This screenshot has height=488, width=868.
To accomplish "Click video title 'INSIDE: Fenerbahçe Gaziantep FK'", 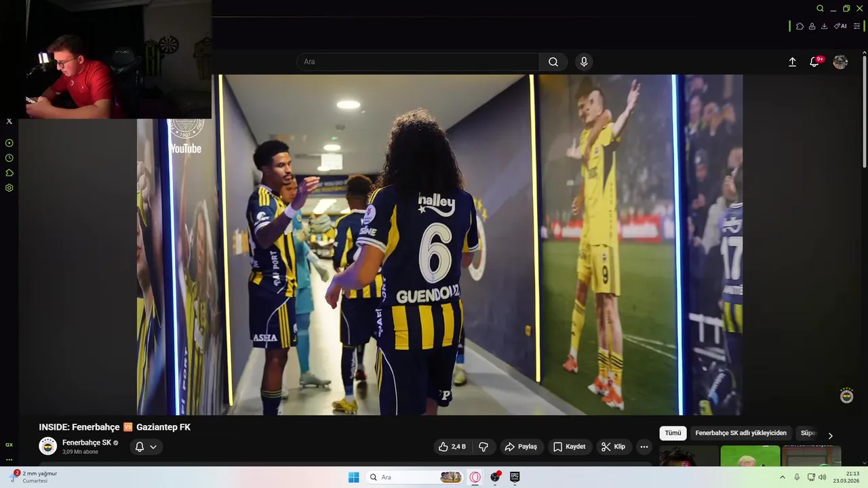I will point(115,427).
